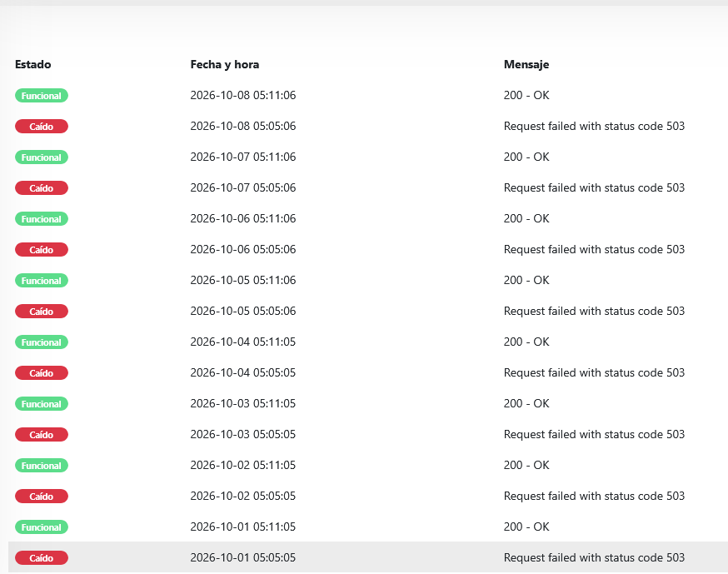
Task: Select the 503 error message on 2026-10-08 05:05:06
Action: coord(594,127)
